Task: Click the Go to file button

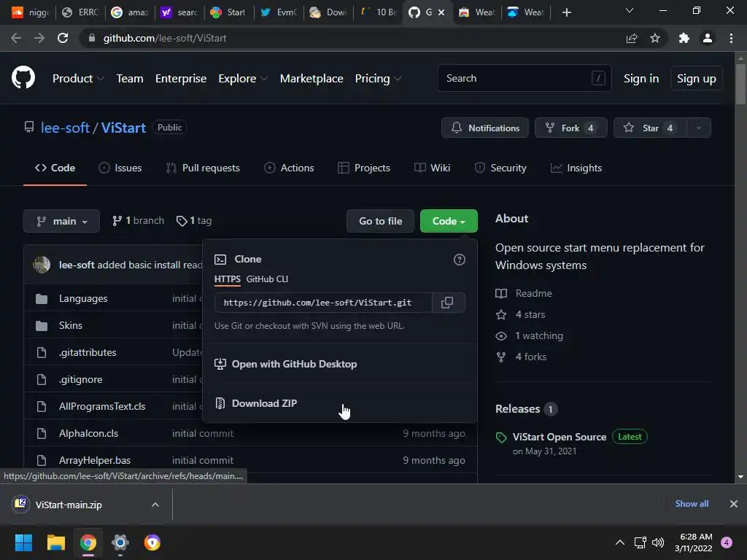Action: [380, 221]
